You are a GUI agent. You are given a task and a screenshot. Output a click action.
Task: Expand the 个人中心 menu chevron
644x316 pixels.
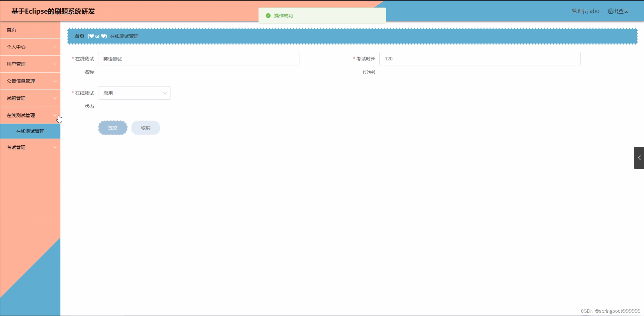55,47
